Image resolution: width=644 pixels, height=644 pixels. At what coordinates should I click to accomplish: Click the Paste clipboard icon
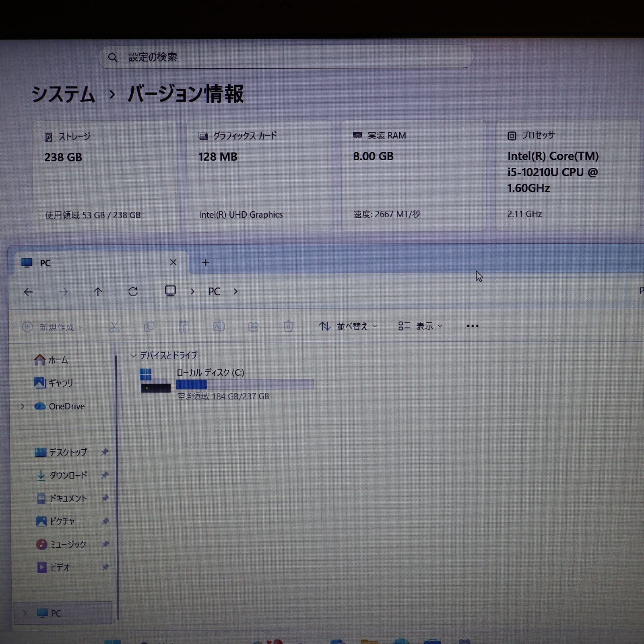point(184,326)
